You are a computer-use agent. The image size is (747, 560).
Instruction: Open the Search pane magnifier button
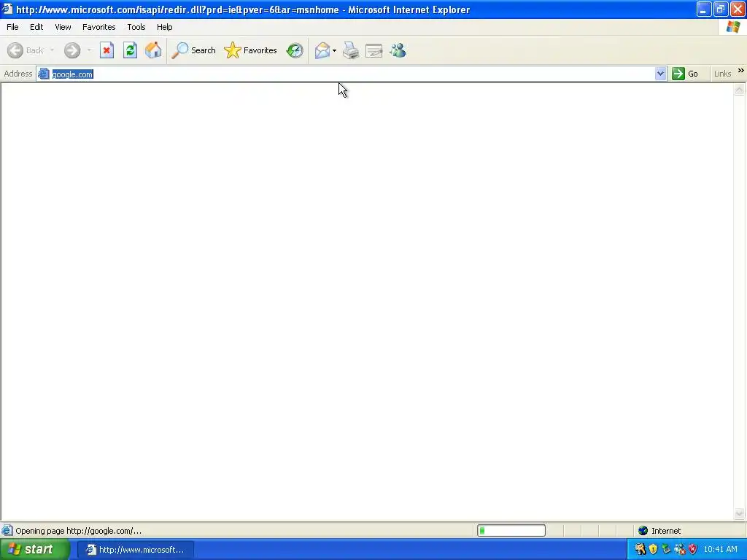194,50
